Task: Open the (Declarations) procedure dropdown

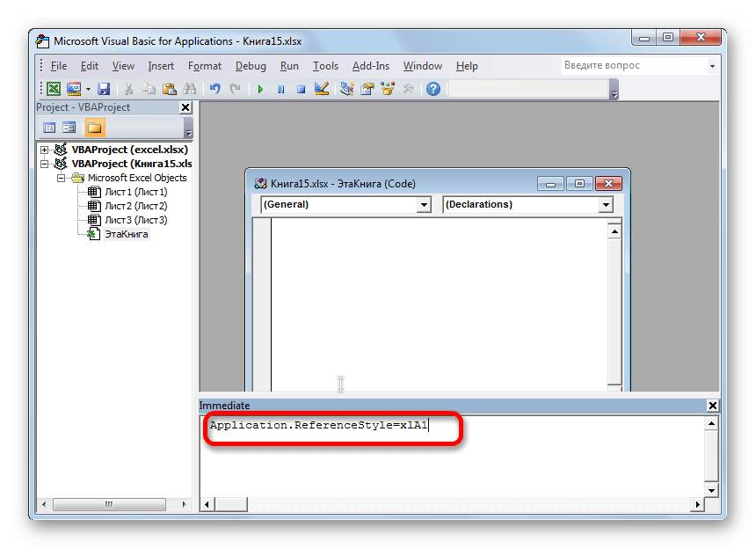Action: pos(605,205)
